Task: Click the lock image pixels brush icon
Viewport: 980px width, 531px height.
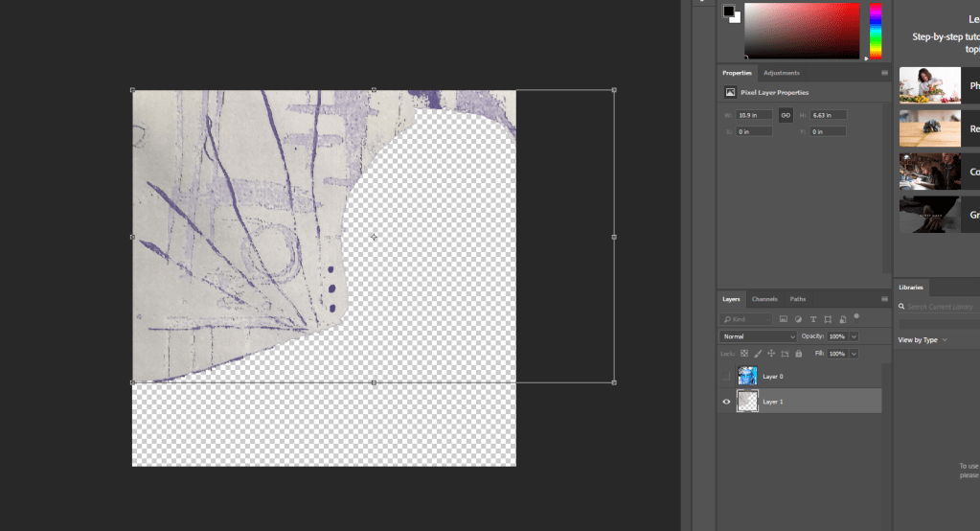Action: (x=758, y=354)
